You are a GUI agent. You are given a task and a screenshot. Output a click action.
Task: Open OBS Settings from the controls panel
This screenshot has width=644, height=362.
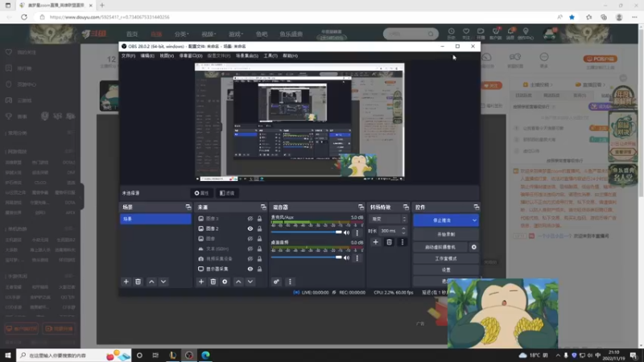point(446,270)
